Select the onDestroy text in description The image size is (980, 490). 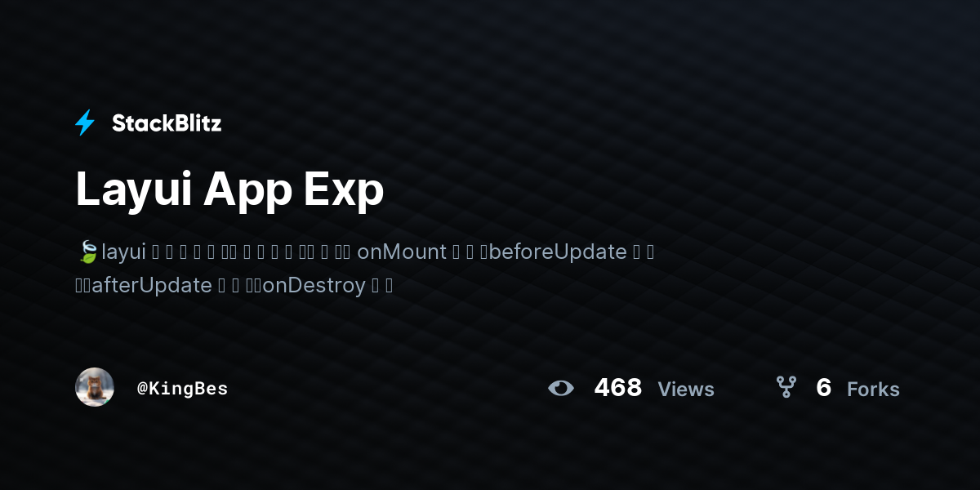coord(314,287)
